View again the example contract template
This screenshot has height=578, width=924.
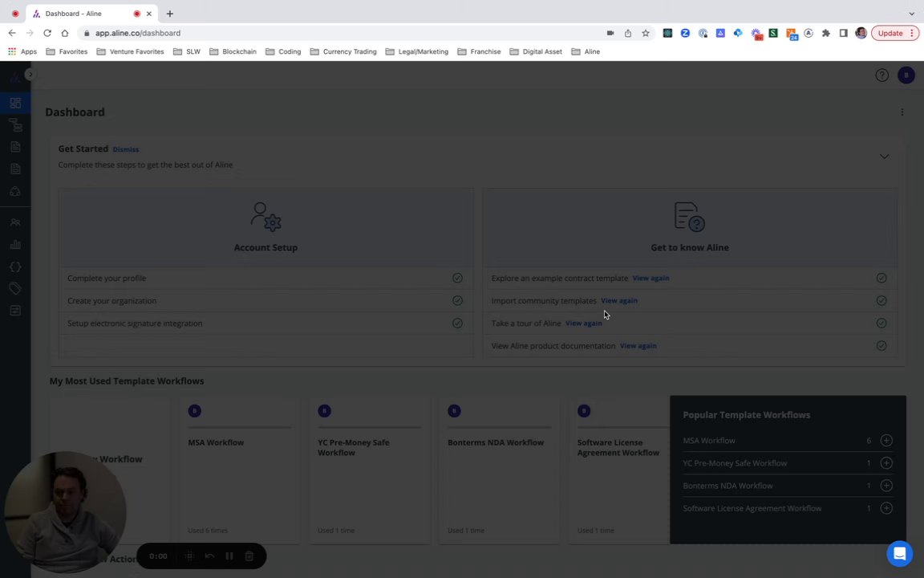[650, 279]
